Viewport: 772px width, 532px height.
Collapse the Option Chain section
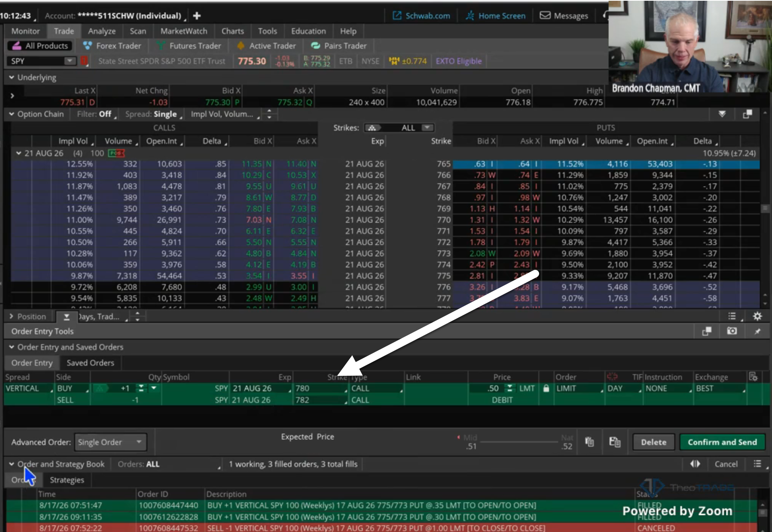click(x=11, y=114)
